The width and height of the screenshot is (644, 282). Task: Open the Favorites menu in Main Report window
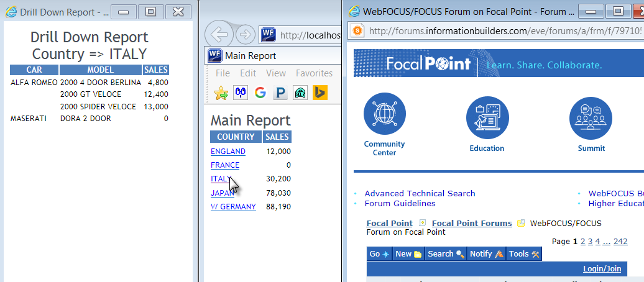pyautogui.click(x=314, y=73)
